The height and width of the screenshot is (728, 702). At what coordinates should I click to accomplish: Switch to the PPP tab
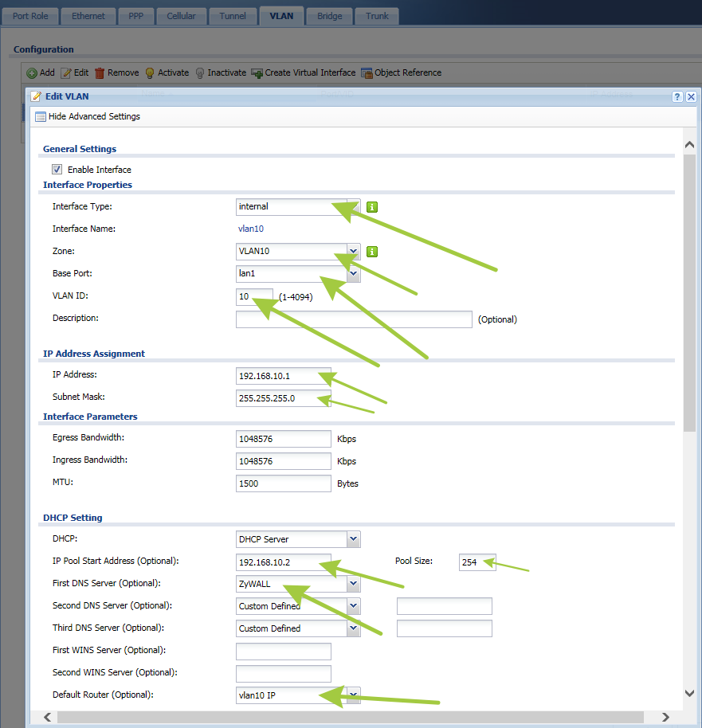click(135, 16)
